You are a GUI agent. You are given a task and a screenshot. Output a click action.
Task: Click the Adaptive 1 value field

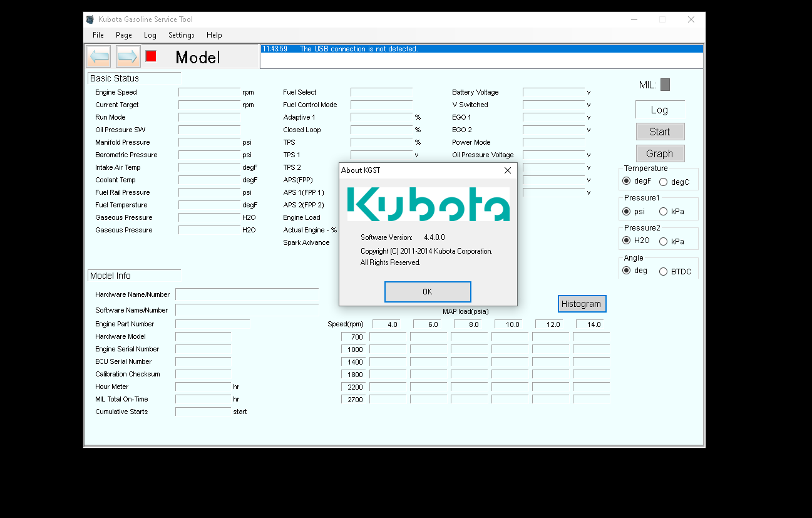(x=381, y=117)
